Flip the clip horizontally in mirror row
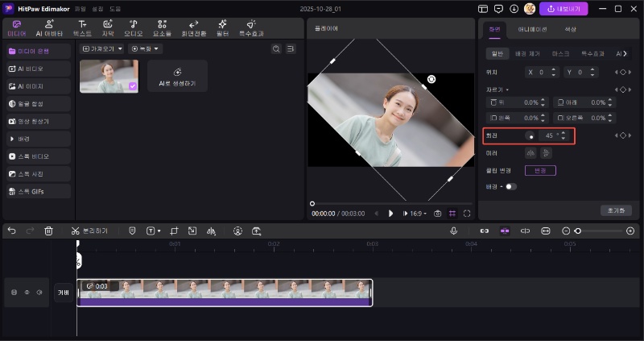This screenshot has width=644, height=341. 530,153
